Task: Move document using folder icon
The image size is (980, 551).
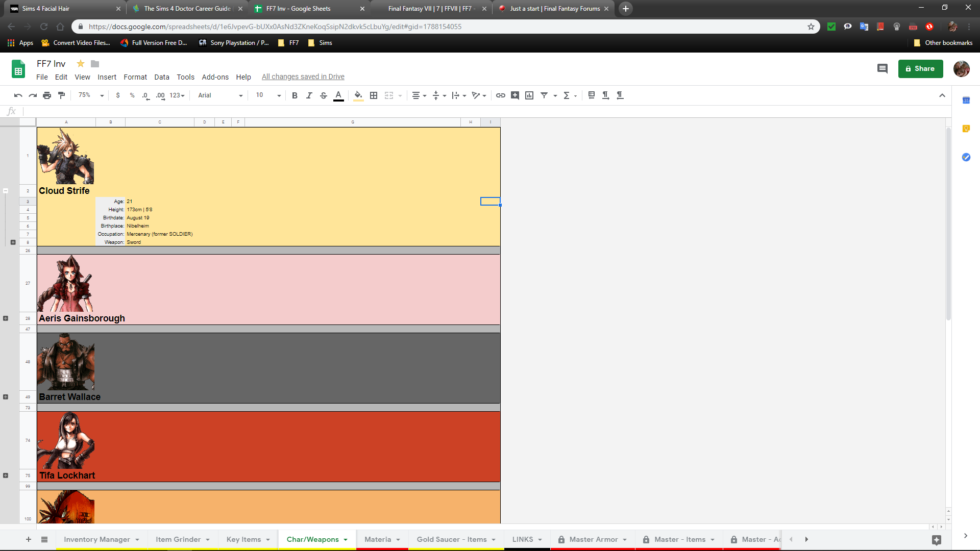Action: [x=95, y=64]
